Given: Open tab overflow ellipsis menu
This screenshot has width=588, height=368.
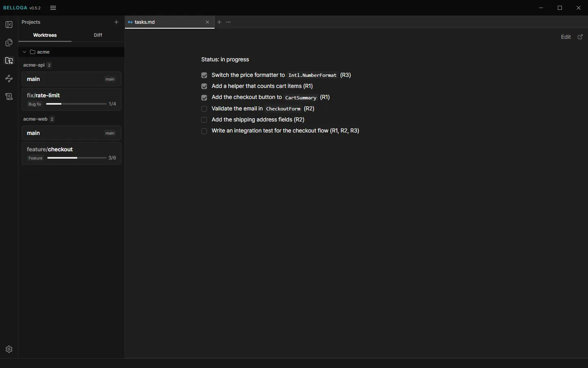Looking at the screenshot, I should (x=229, y=22).
